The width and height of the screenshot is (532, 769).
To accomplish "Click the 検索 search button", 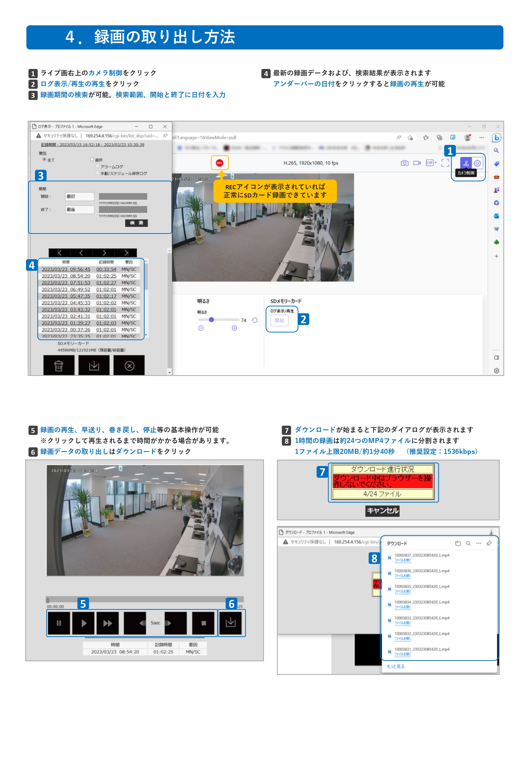I will tap(136, 223).
